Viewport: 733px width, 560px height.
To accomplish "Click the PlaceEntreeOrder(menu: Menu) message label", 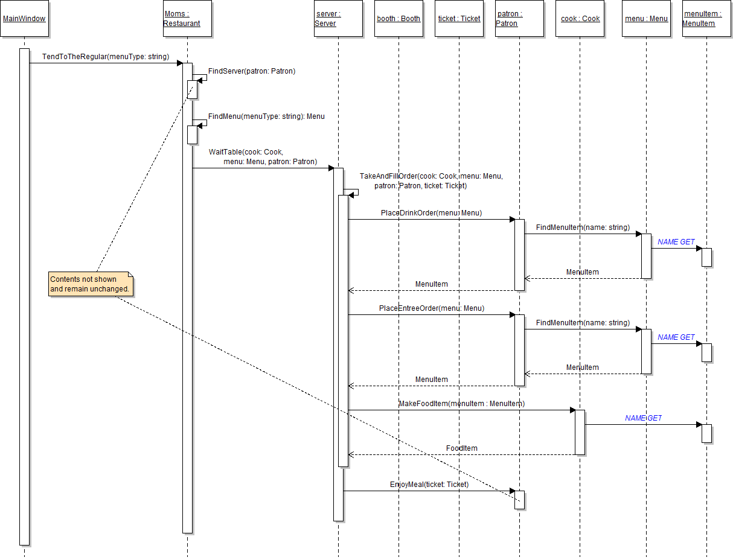I will click(x=431, y=308).
